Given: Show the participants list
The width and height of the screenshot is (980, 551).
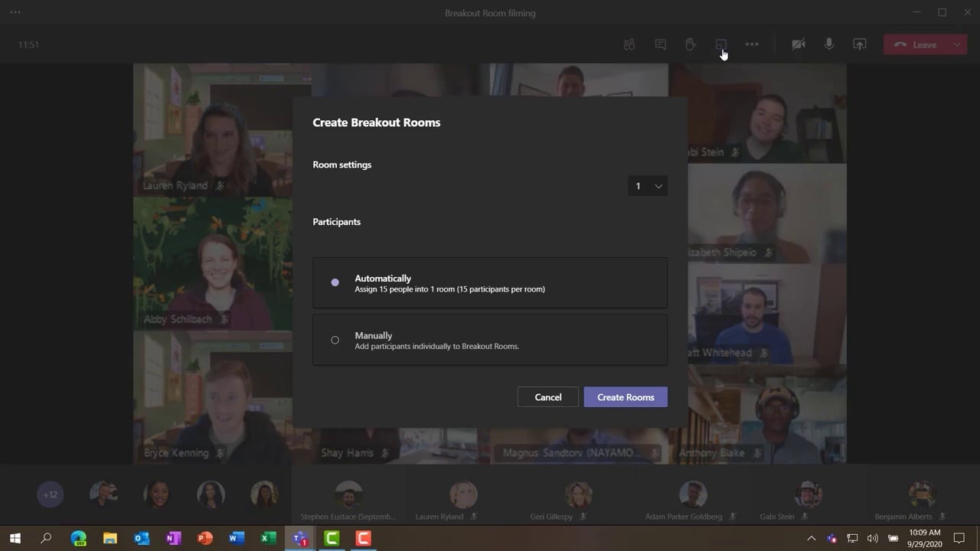Looking at the screenshot, I should (629, 44).
